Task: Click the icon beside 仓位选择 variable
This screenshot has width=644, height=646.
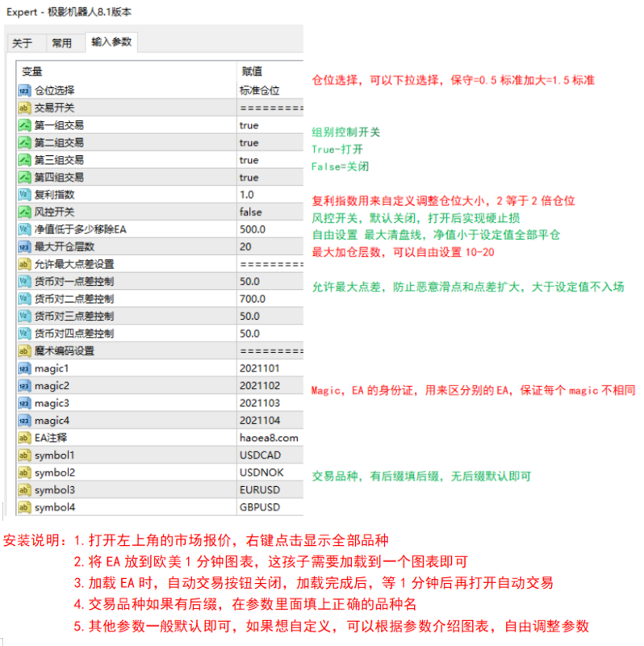Action: coord(23,90)
